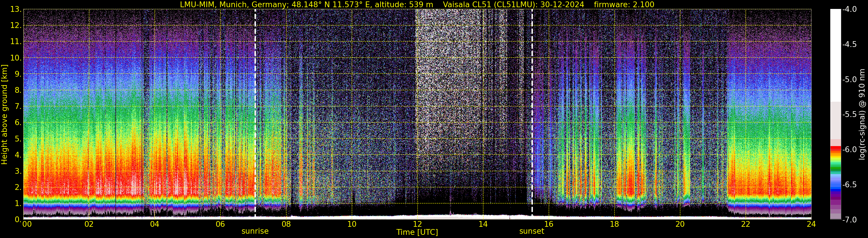Click the '24' time axis tick label

click(811, 224)
